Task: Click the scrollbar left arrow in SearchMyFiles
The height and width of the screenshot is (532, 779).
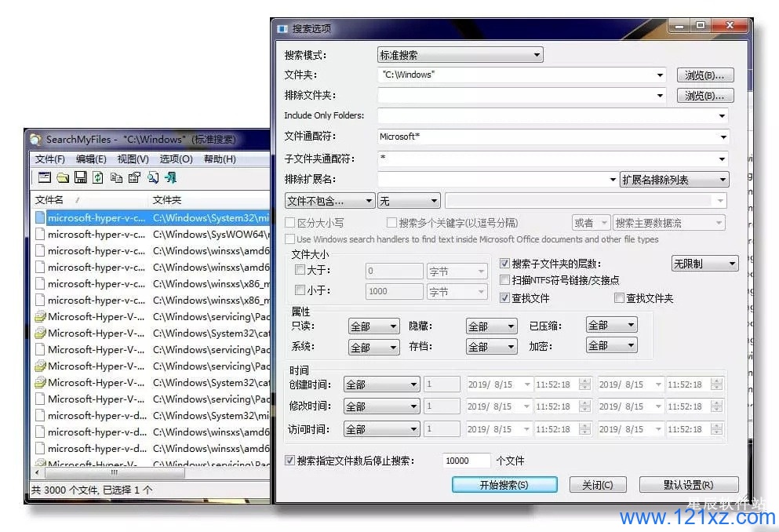Action: [37, 472]
